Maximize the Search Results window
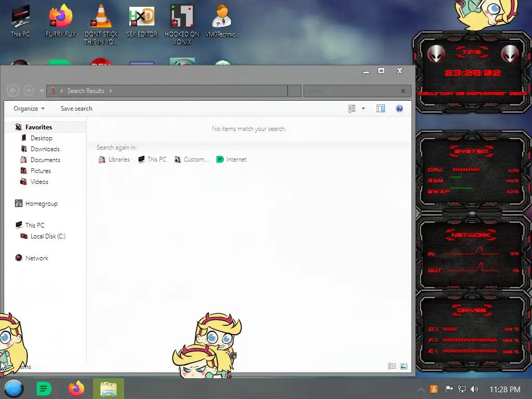The image size is (532, 399). (381, 71)
